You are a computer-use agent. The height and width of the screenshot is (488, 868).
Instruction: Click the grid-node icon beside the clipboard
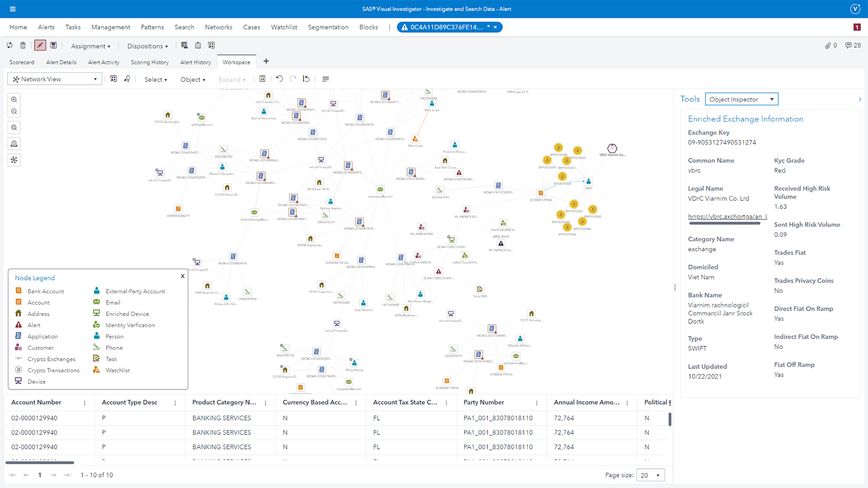[211, 45]
